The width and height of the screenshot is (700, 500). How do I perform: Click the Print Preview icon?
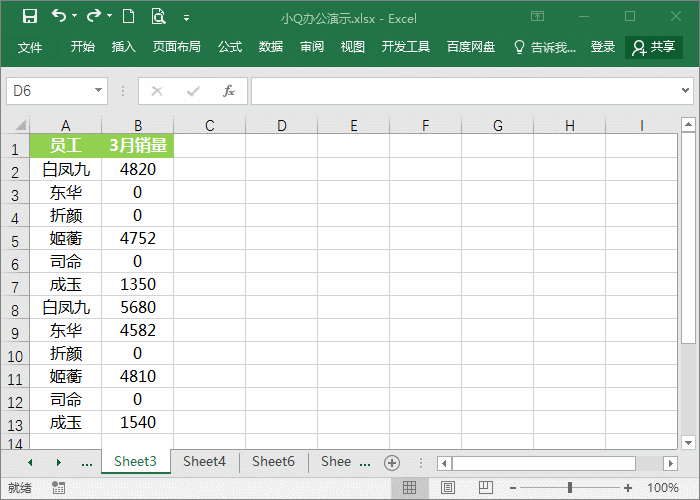tap(158, 17)
